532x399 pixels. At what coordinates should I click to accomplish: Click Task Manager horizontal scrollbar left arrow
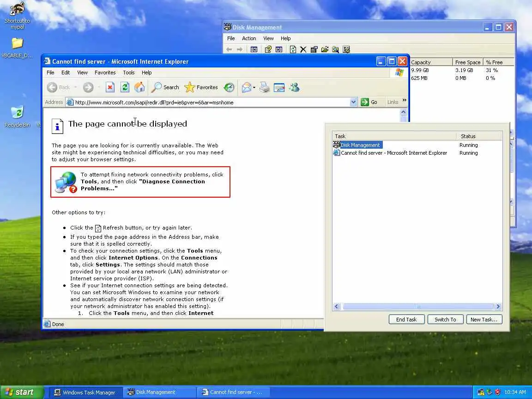coord(337,306)
